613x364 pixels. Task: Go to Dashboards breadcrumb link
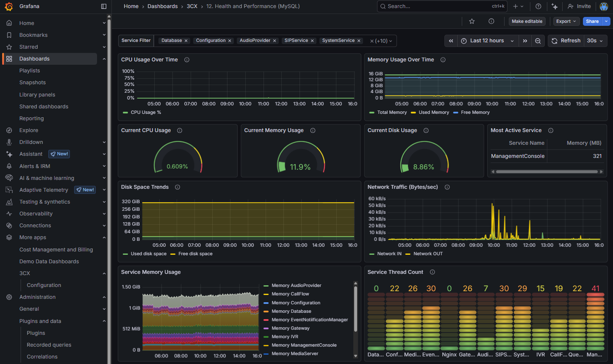(163, 6)
